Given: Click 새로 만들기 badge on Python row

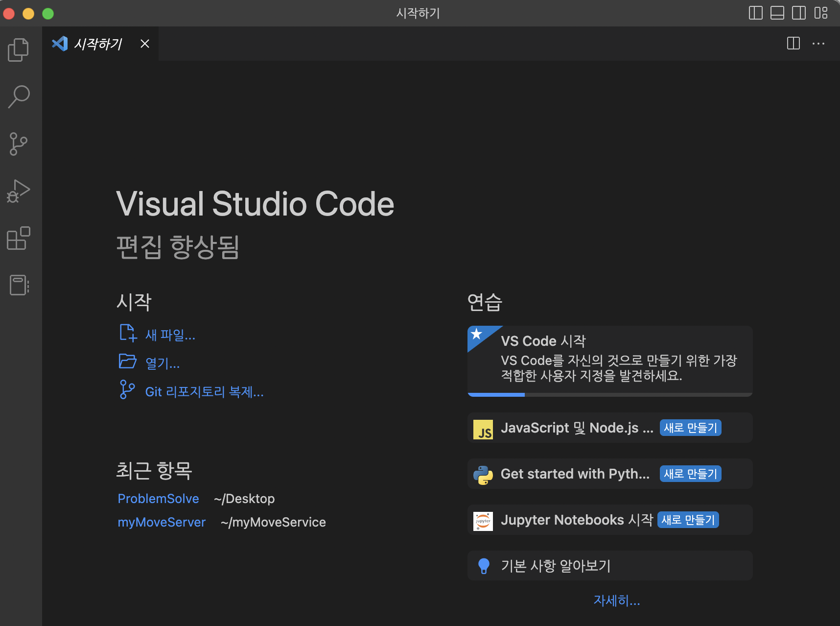Looking at the screenshot, I should 690,474.
